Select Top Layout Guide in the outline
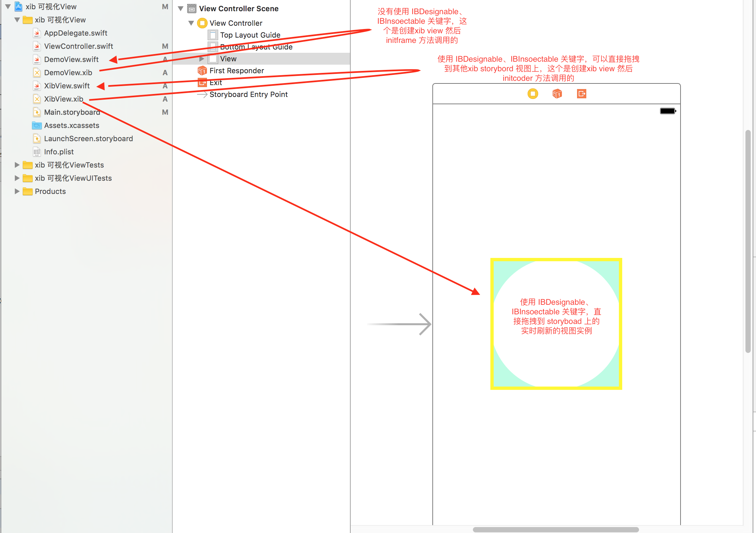756x533 pixels. click(251, 35)
